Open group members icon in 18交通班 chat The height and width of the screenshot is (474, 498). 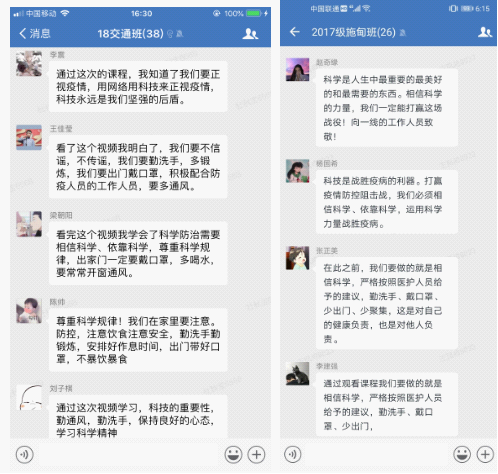[x=250, y=33]
